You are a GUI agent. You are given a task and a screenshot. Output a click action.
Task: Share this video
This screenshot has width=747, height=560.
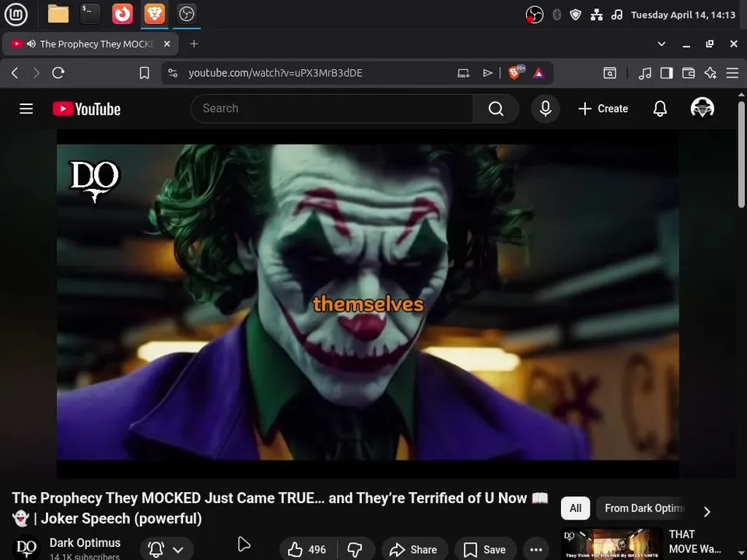[415, 550]
